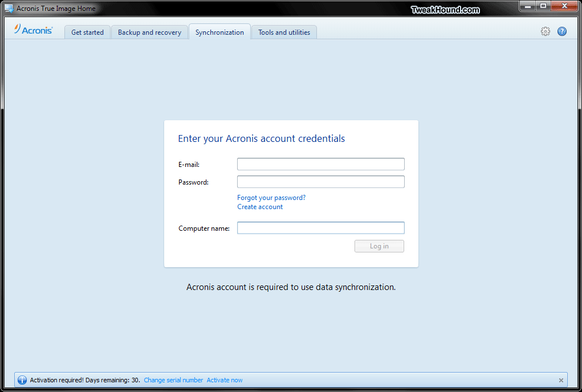This screenshot has width=582, height=392.
Task: Open the settings gear icon
Action: [x=546, y=31]
